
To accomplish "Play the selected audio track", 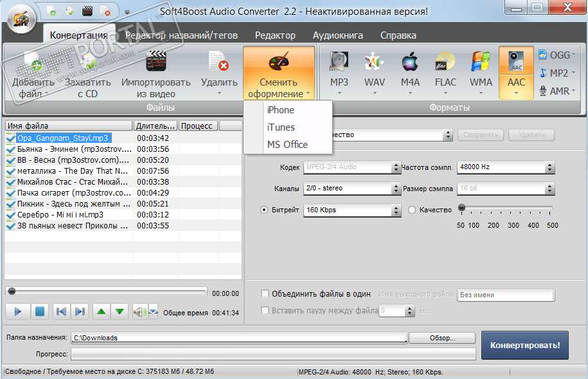I will point(17,311).
